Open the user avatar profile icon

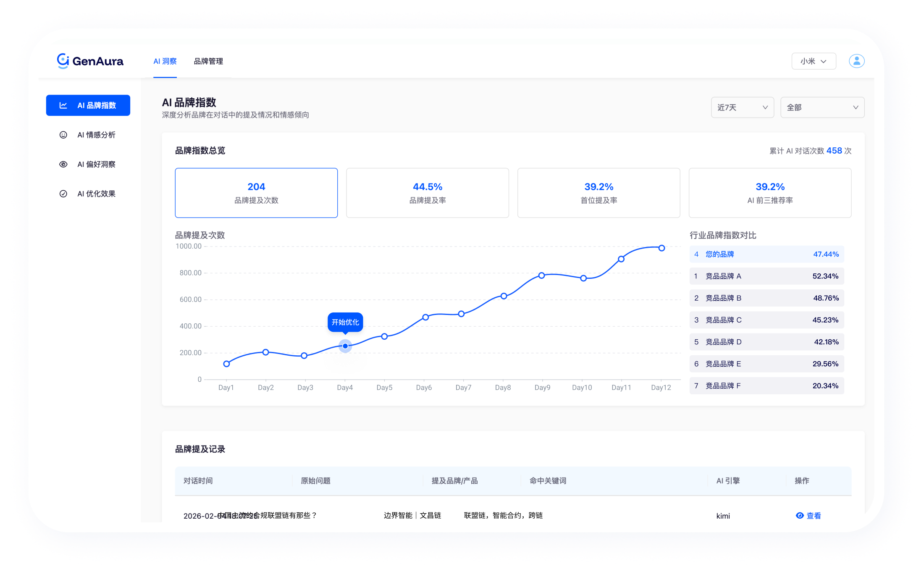pyautogui.click(x=856, y=61)
